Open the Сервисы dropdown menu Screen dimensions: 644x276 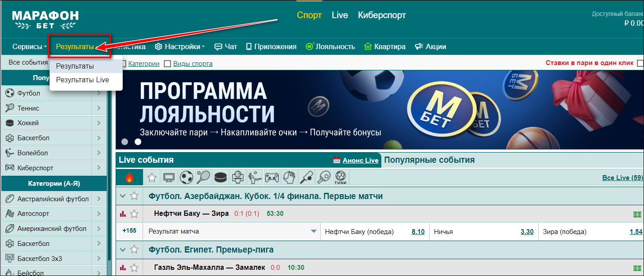coord(30,46)
